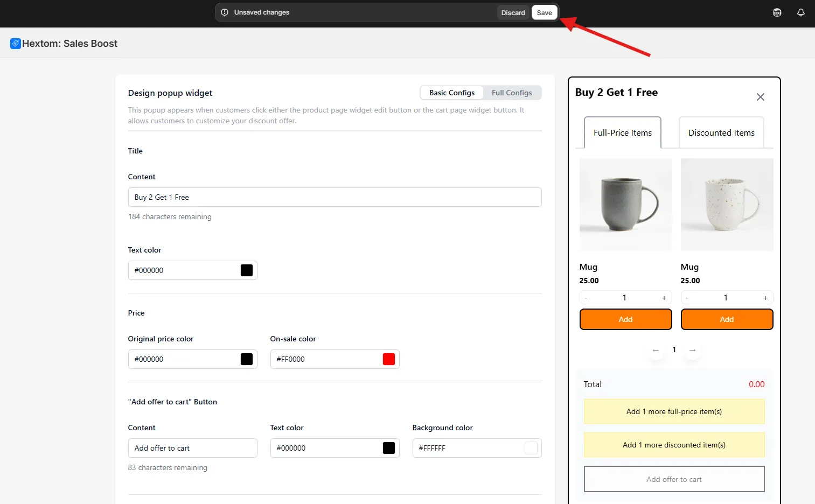This screenshot has width=815, height=504.
Task: Select the Full-Price Items tab
Action: click(x=623, y=132)
